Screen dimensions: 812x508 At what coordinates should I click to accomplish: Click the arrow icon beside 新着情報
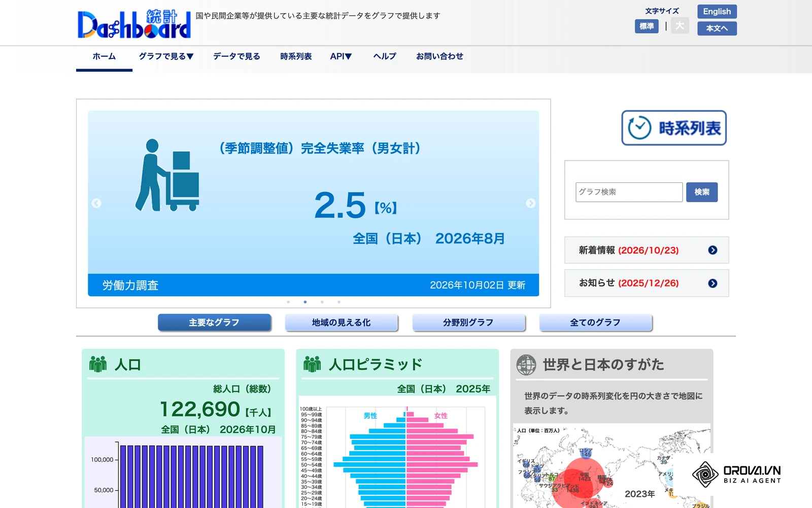pyautogui.click(x=713, y=250)
